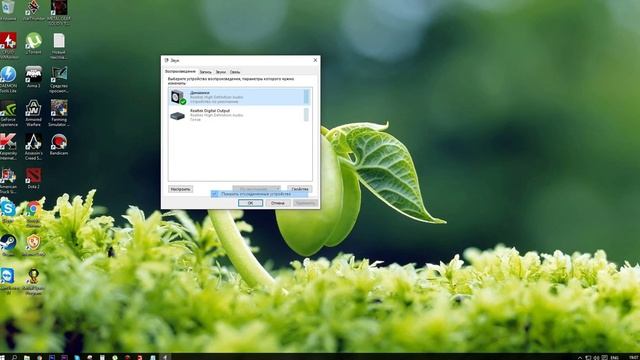Open the Bandicam desktop shortcut
The height and width of the screenshot is (360, 640).
[x=59, y=144]
